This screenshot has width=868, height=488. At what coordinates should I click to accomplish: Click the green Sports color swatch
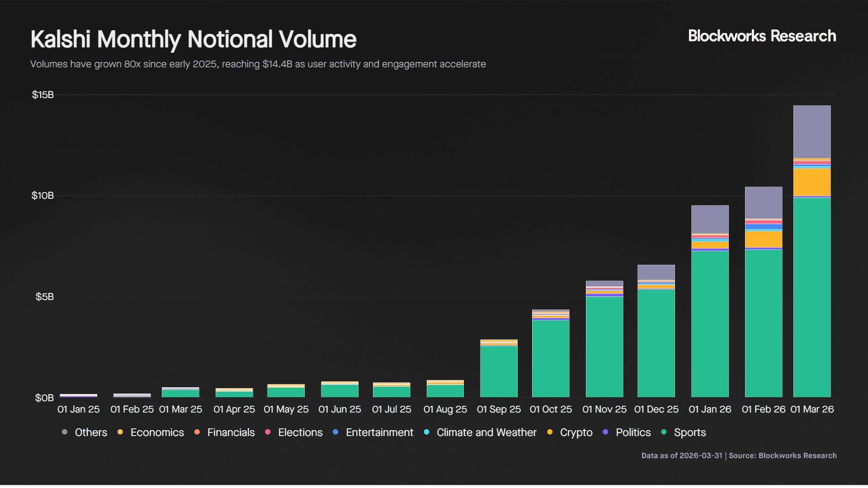(663, 432)
